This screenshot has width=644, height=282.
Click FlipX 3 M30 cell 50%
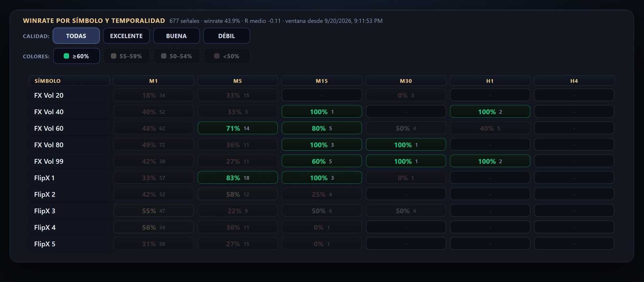coord(406,211)
